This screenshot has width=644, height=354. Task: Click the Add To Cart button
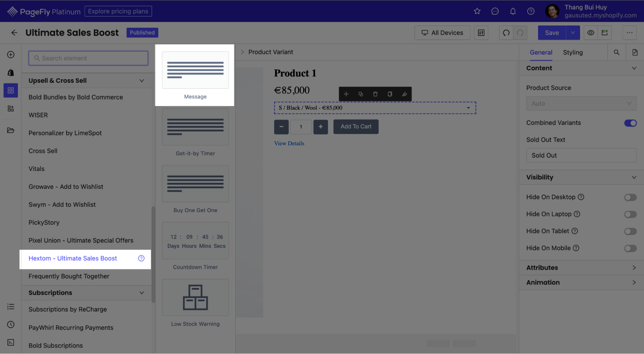(356, 126)
